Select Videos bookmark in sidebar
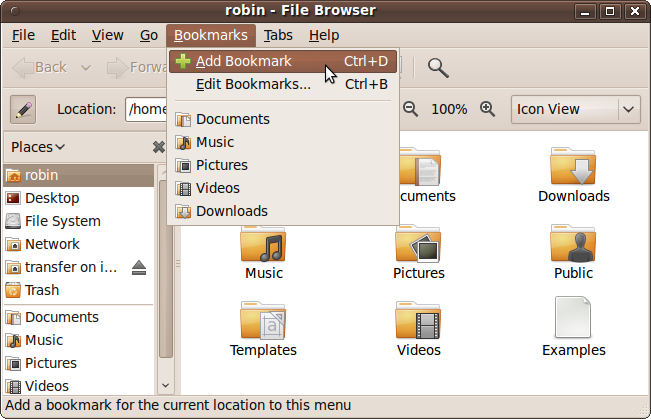The height and width of the screenshot is (419, 651). click(x=79, y=385)
